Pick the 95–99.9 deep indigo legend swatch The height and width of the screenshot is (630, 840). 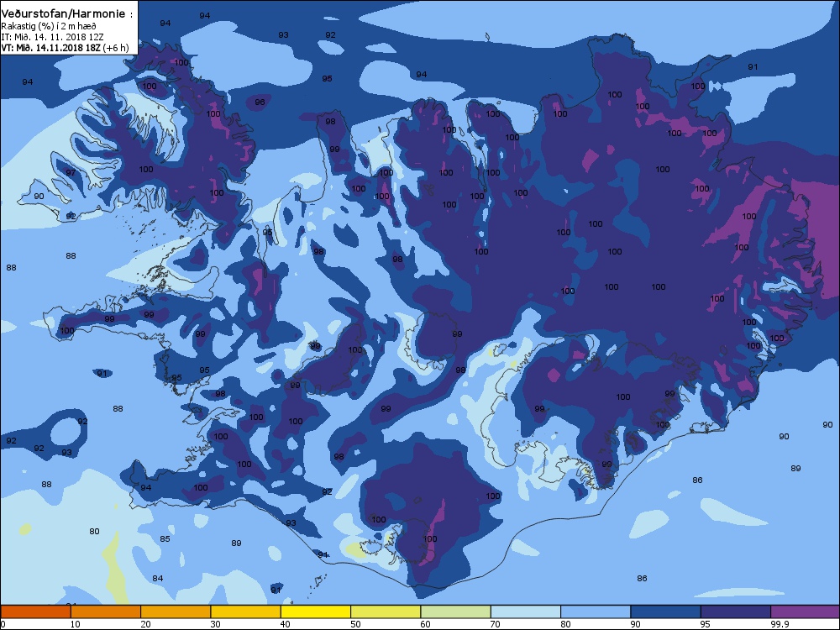(736, 612)
